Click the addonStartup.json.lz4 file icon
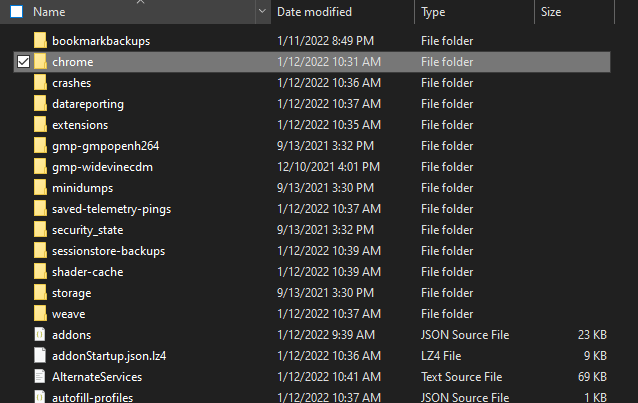The height and width of the screenshot is (403, 638). coord(40,356)
